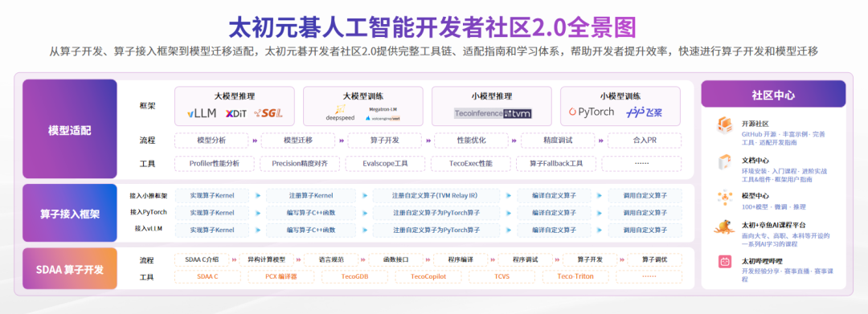Click the Teco-Triton tool box
The image size is (868, 314).
click(x=575, y=276)
